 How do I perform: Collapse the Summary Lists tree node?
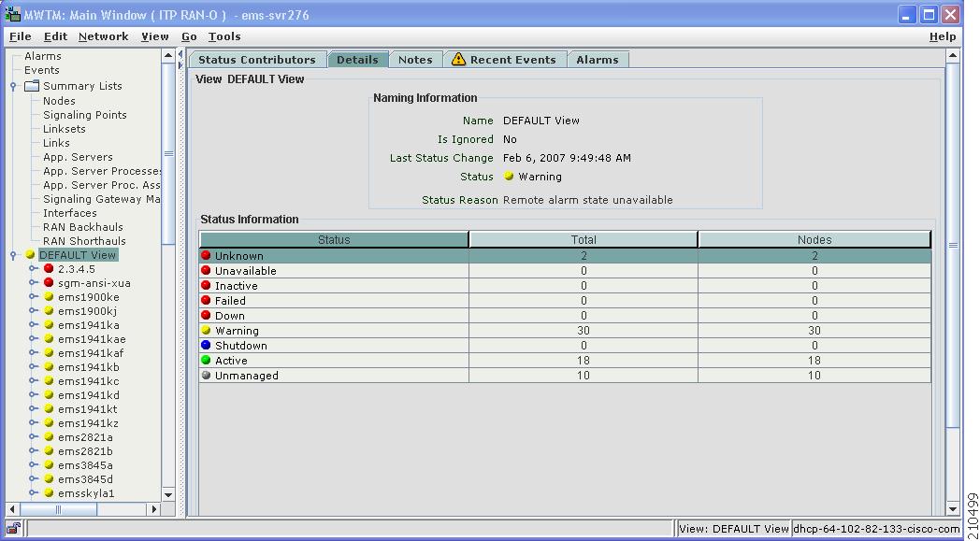(x=13, y=86)
